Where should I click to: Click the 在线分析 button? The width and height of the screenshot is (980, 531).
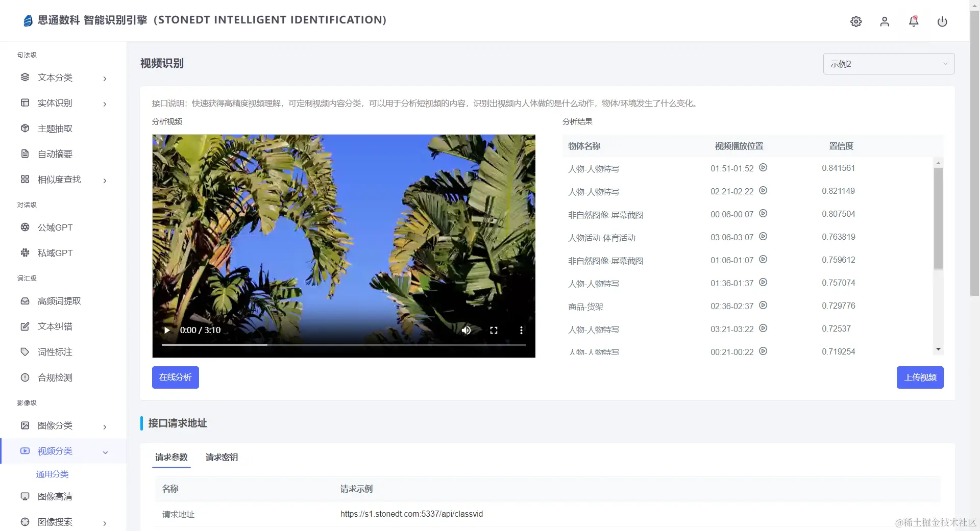[175, 377]
